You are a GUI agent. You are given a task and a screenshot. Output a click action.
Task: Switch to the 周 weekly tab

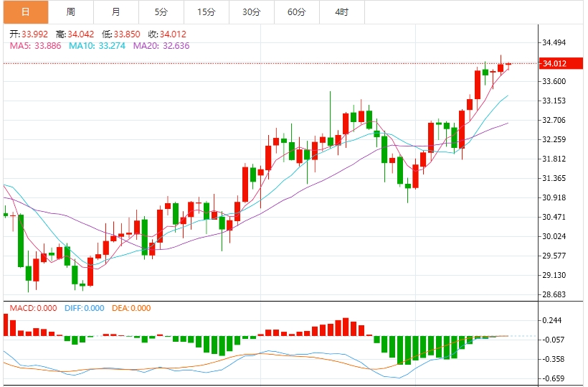point(71,12)
